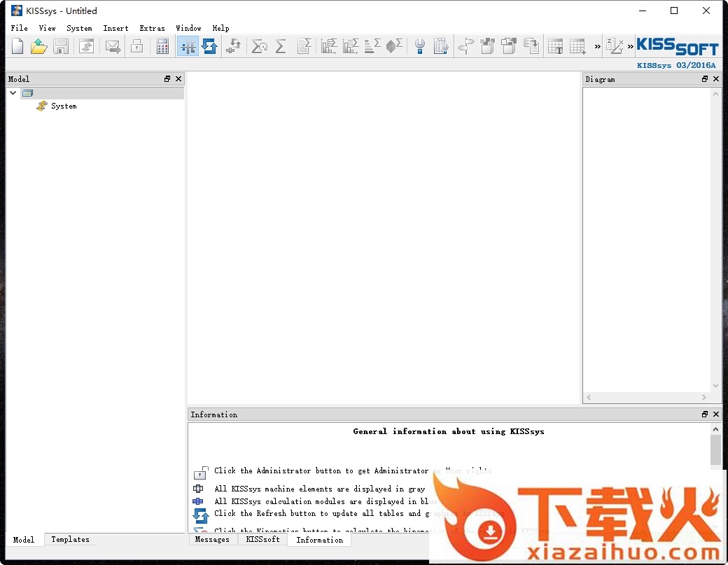Click the Information panel scroll up arrow

click(x=715, y=429)
